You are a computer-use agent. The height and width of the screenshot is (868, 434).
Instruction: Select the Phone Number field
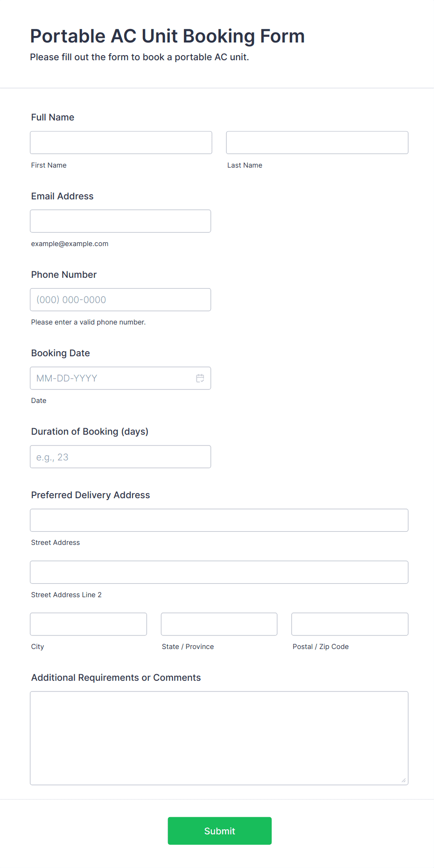coord(120,300)
